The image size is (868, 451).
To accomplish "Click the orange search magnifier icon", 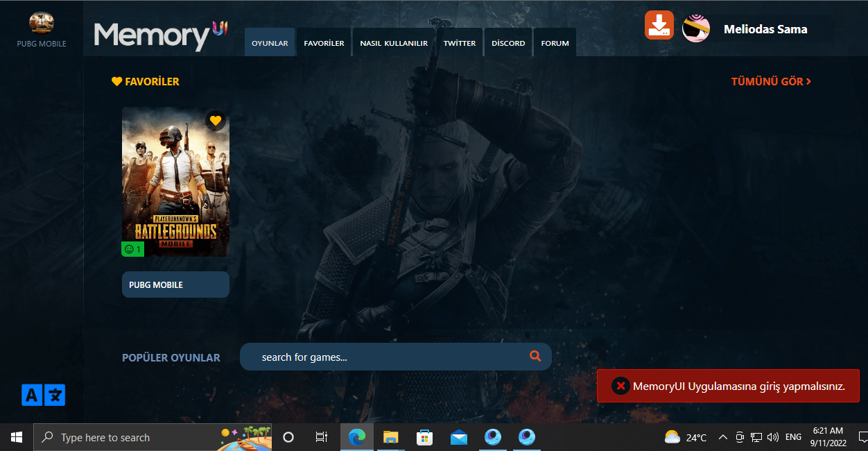I will click(535, 356).
